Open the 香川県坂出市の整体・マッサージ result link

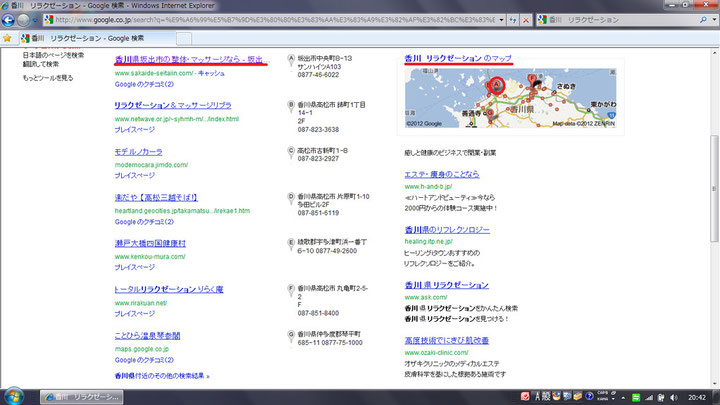tap(190, 60)
